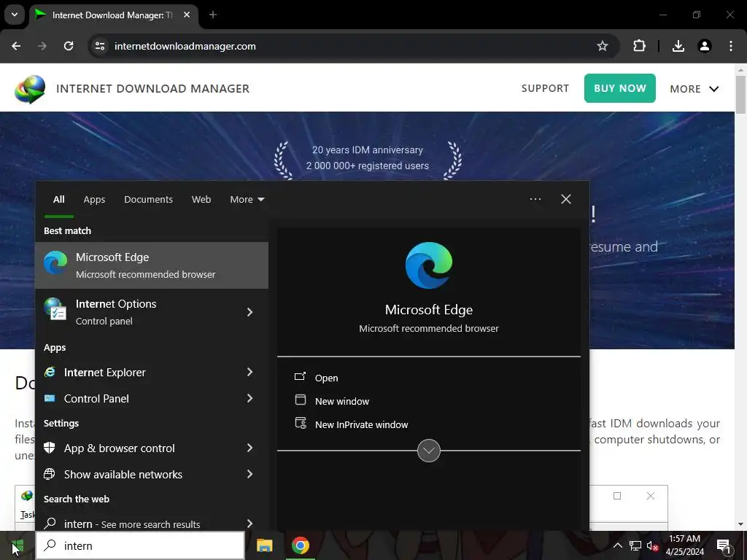Reload the page with the refresh icon
This screenshot has width=747, height=560.
point(69,46)
